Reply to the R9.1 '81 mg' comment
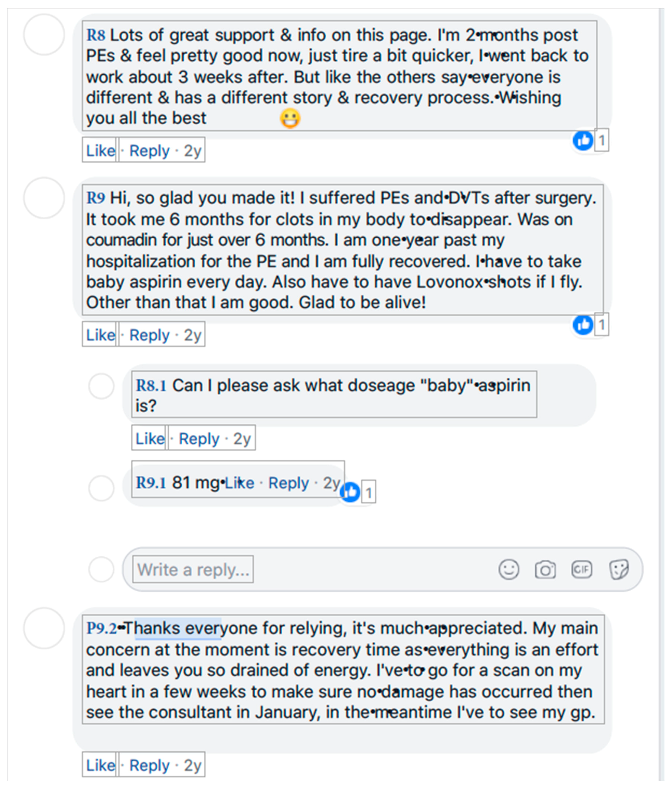Image resolution: width=672 pixels, height=790 pixels. [288, 483]
